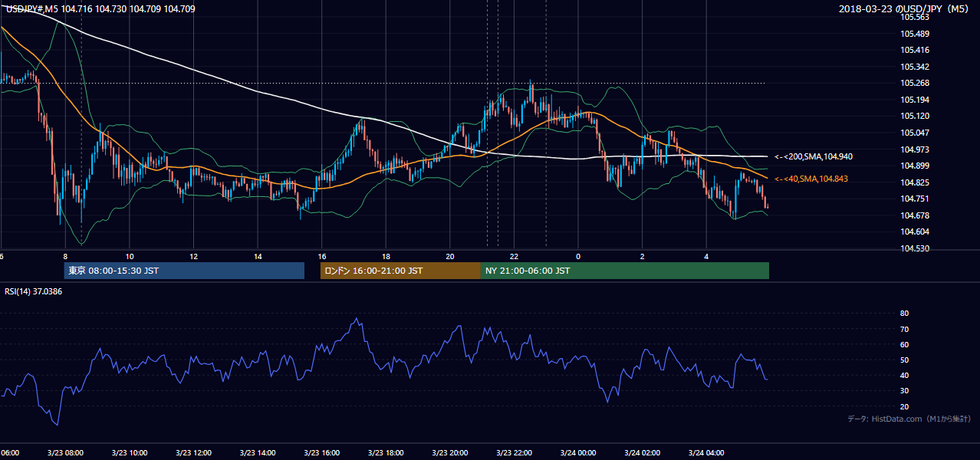This screenshot has height=460, width=980.
Task: Click the 104.530 price axis value
Action: click(916, 248)
